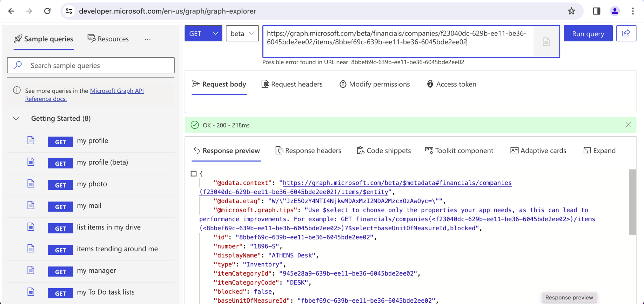Viewport: 644px width, 304px height.
Task: Click the document icon beside my profile query
Action: [x=31, y=141]
